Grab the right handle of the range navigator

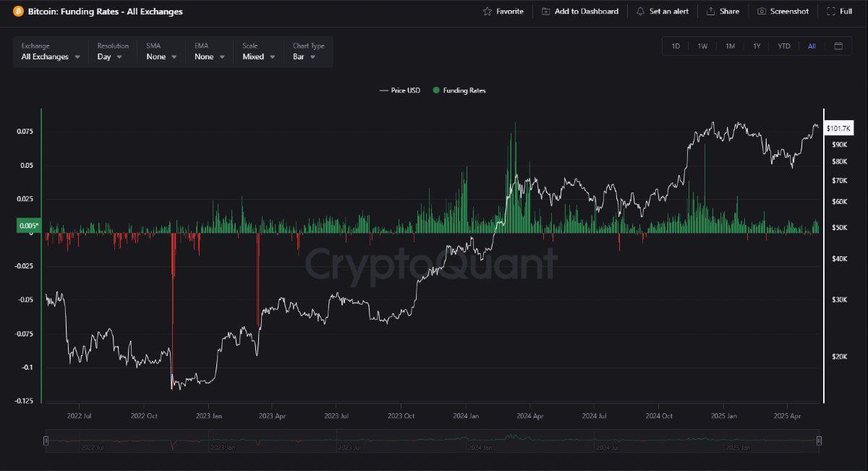point(819,441)
